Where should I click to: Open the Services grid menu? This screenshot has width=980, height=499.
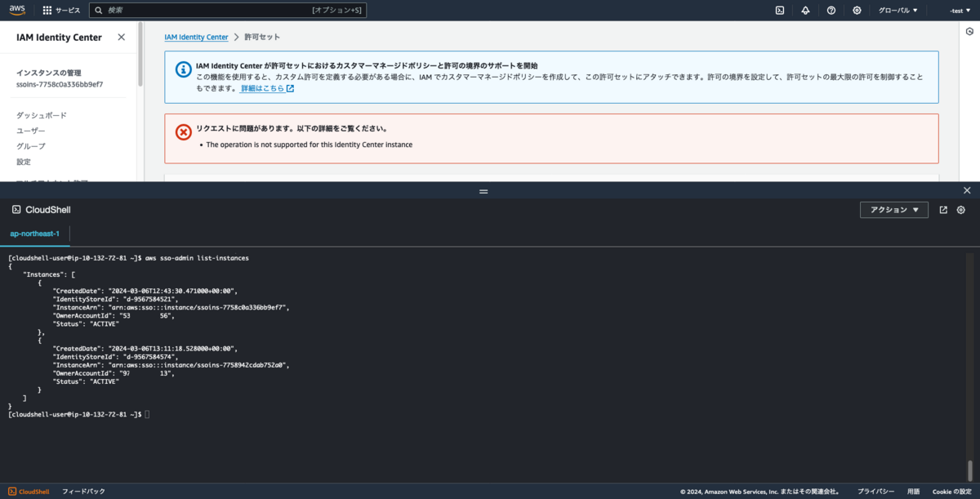coord(61,11)
